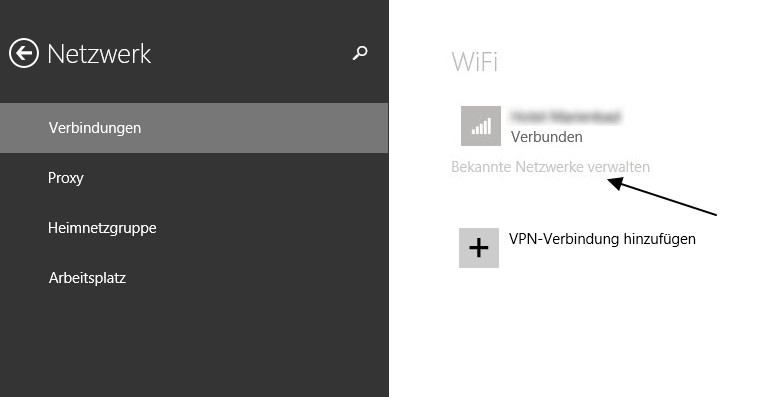The width and height of the screenshot is (758, 397).
Task: Select the blurred connected network name
Action: click(565, 117)
